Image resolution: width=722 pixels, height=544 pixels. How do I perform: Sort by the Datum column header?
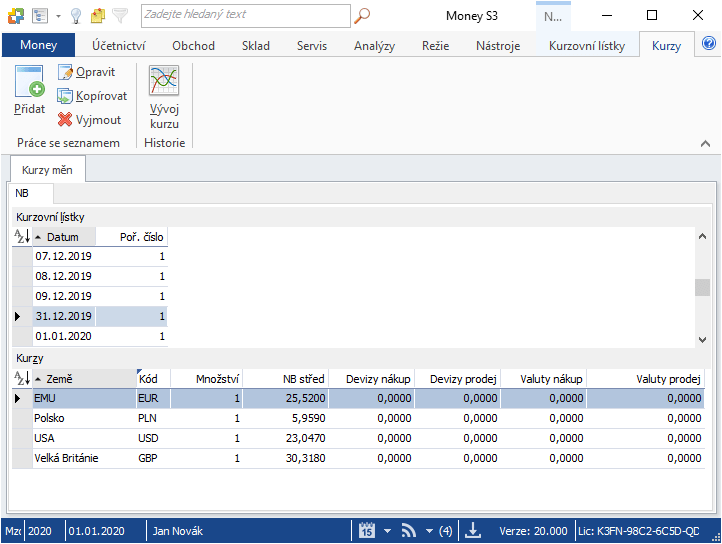pos(65,237)
